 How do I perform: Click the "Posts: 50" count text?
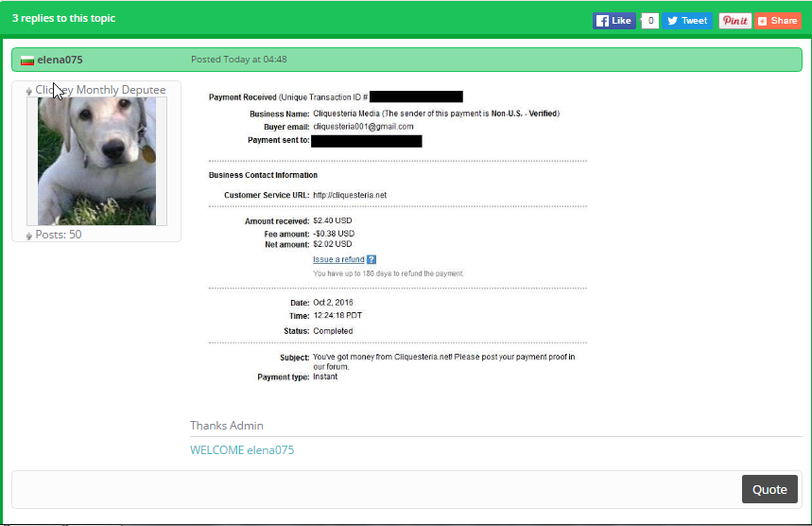tap(59, 235)
